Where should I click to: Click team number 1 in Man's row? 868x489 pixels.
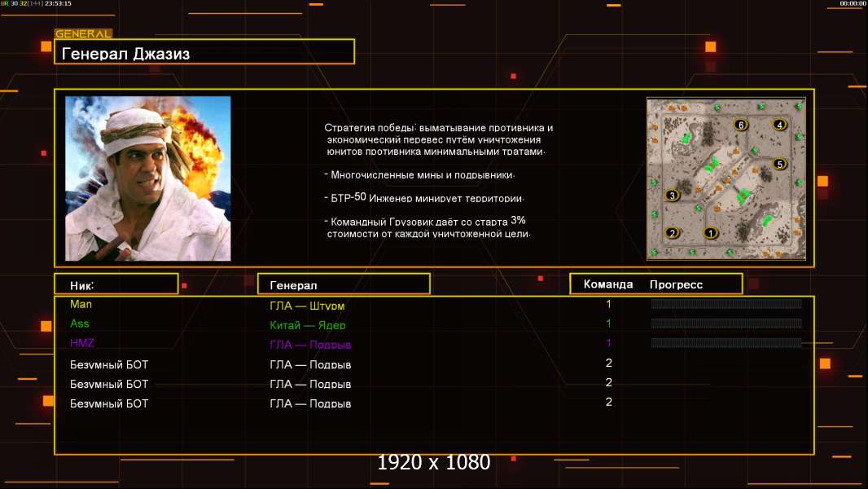coord(608,304)
